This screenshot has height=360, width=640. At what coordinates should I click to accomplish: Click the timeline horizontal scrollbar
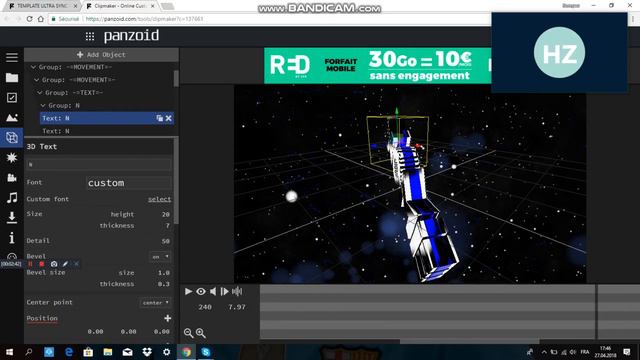point(469,341)
